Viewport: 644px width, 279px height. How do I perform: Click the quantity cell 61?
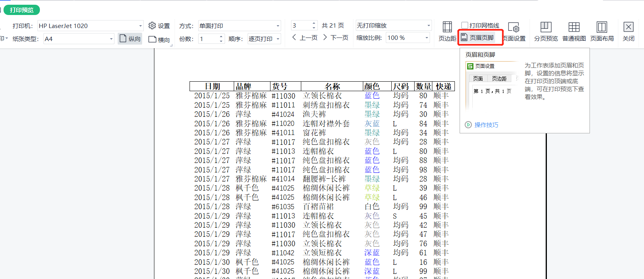pyautogui.click(x=423, y=253)
